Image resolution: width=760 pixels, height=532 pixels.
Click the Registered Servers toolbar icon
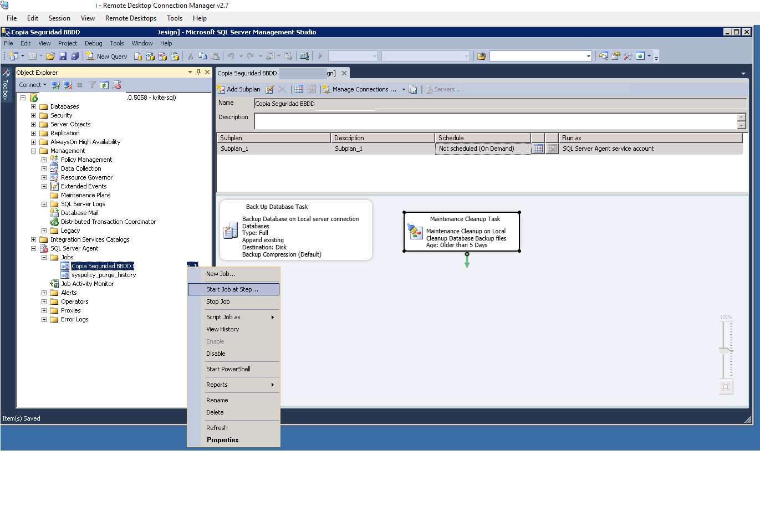(604, 56)
